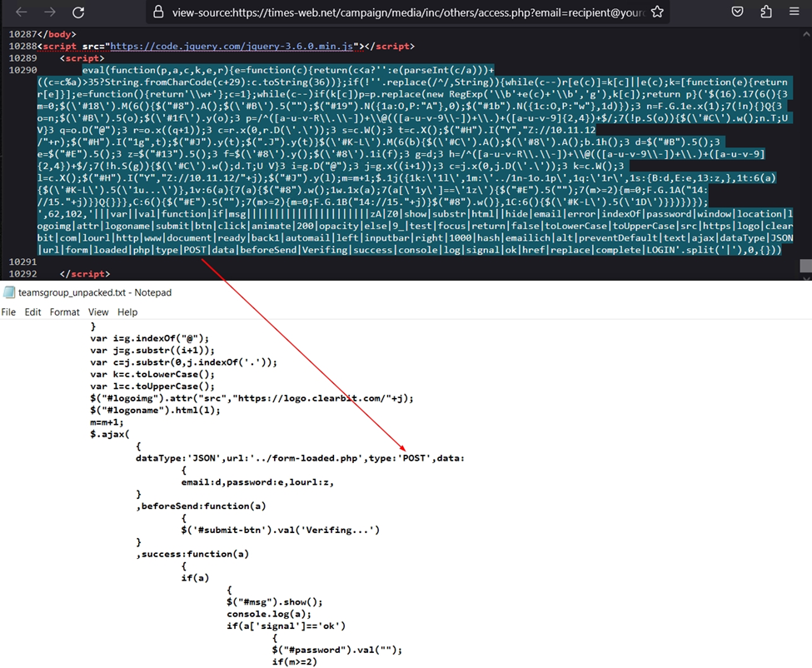
Task: Click the line 'var k=c.toLowerCase();'
Action: pyautogui.click(x=152, y=374)
